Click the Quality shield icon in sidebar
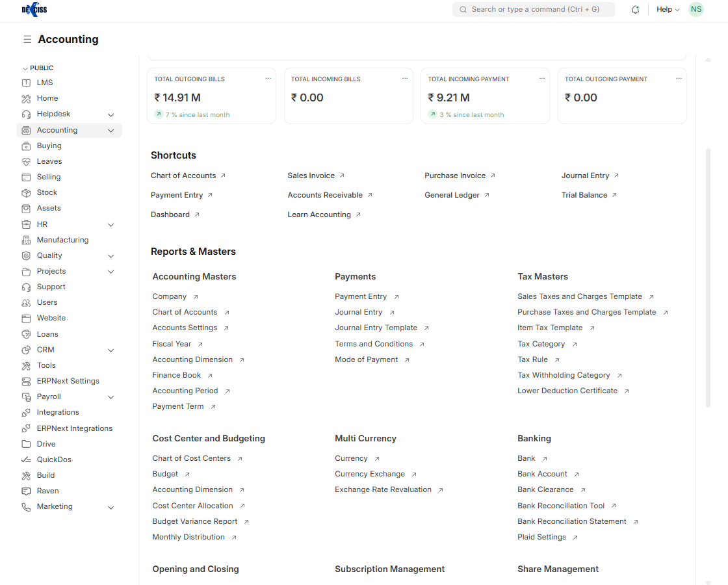 coord(26,256)
